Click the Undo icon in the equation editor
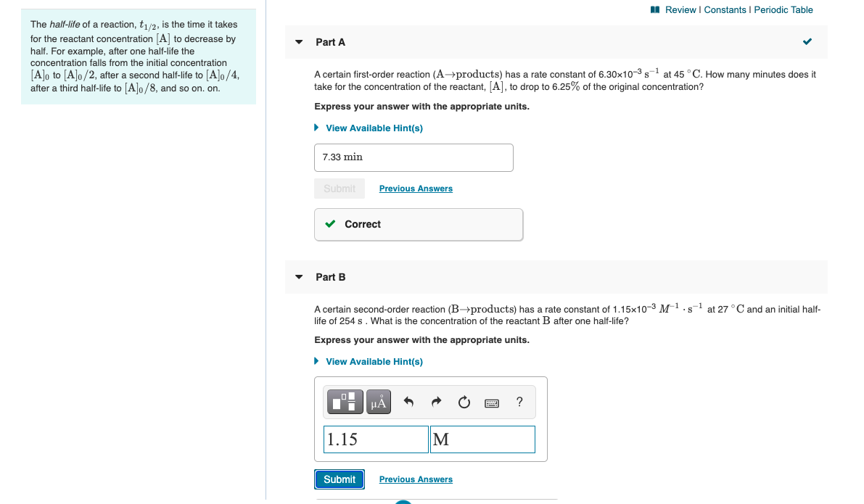This screenshot has width=864, height=504. tap(408, 402)
